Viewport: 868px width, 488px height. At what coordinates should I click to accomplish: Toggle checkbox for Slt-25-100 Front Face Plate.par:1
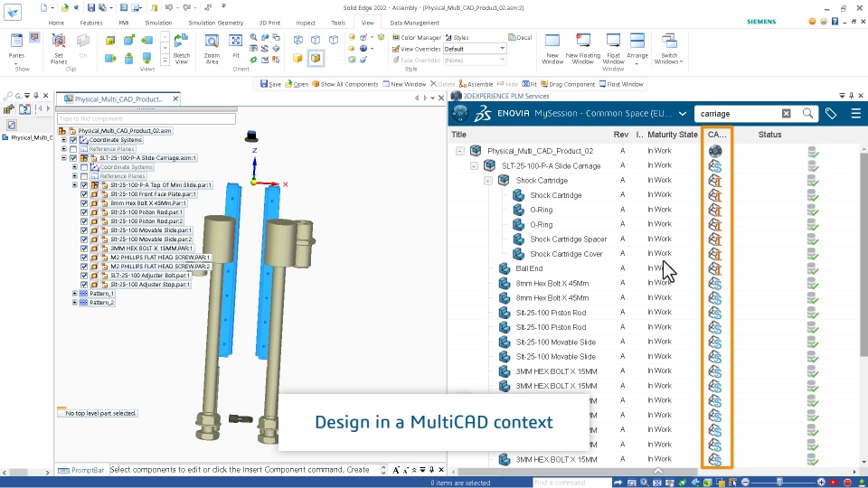click(85, 194)
